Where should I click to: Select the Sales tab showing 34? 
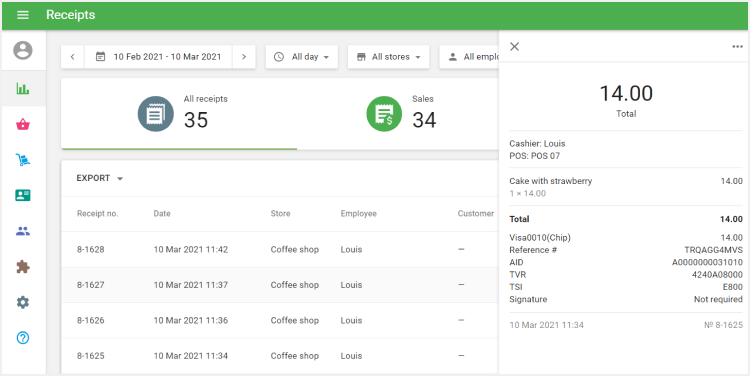[398, 114]
